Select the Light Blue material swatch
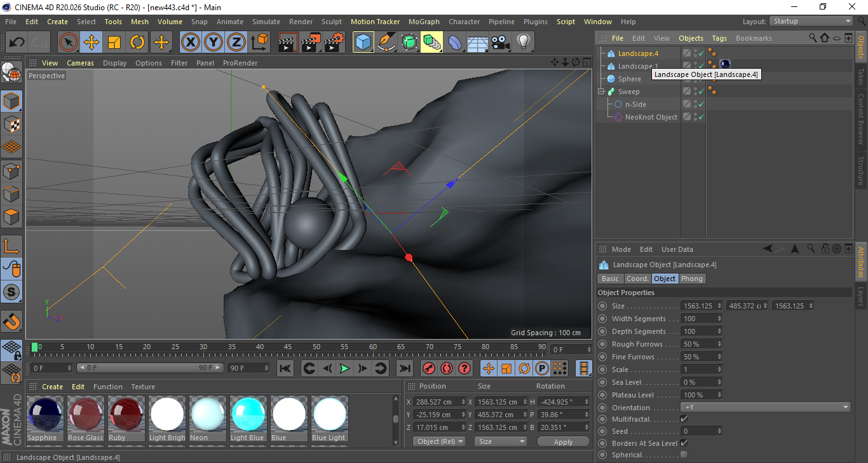 pyautogui.click(x=247, y=414)
